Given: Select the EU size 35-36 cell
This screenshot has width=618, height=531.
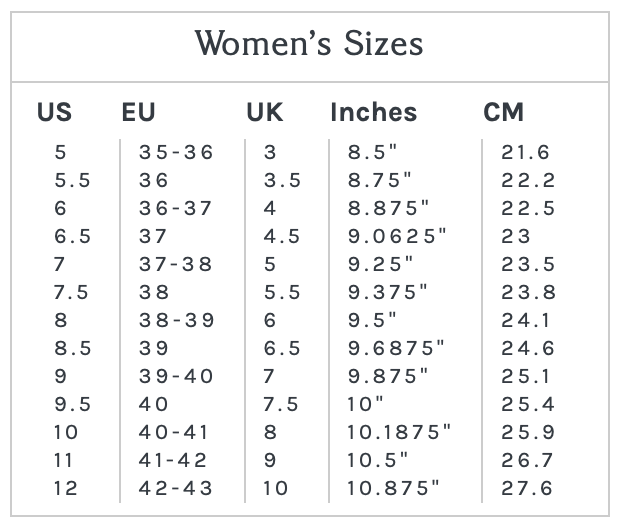Looking at the screenshot, I should pyautogui.click(x=176, y=153).
